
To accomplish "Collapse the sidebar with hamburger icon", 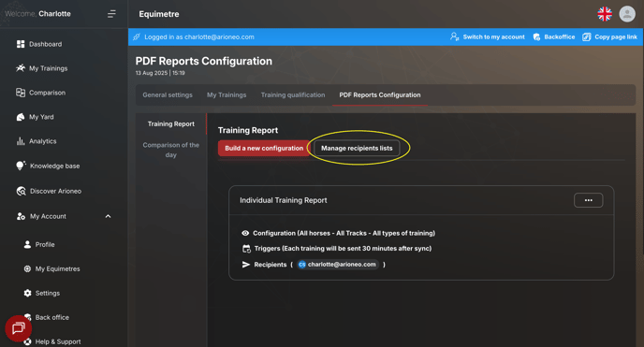I will pos(111,14).
